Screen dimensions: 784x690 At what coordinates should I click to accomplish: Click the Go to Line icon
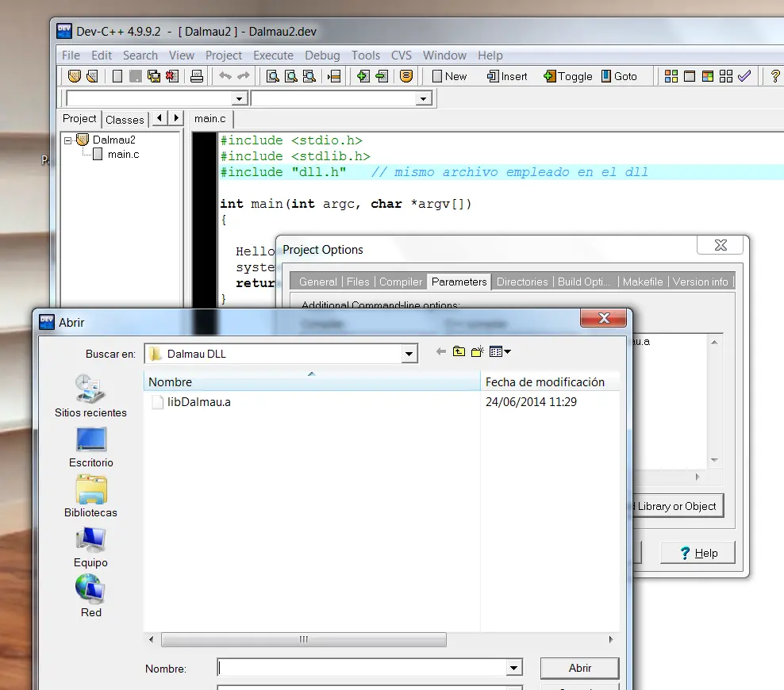pos(334,76)
